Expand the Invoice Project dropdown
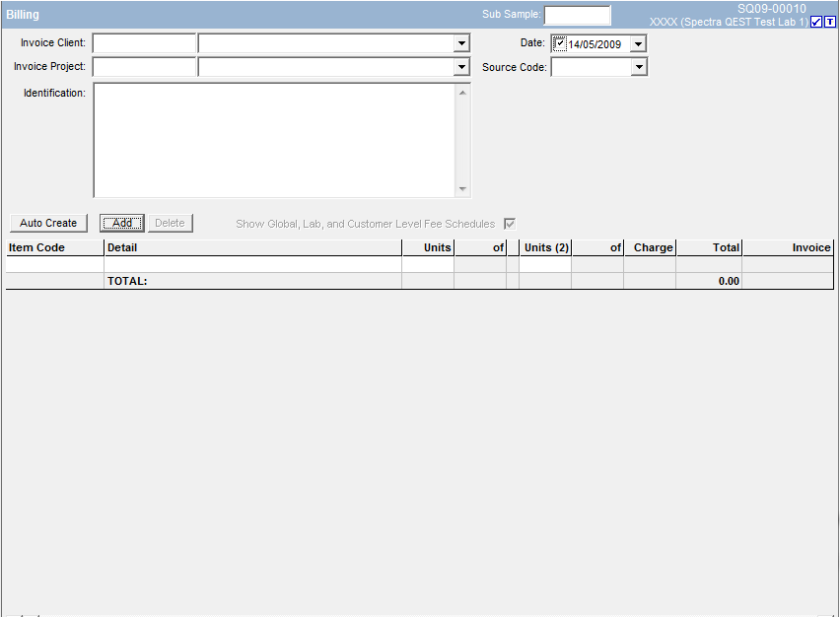The height and width of the screenshot is (617, 840). pos(461,67)
